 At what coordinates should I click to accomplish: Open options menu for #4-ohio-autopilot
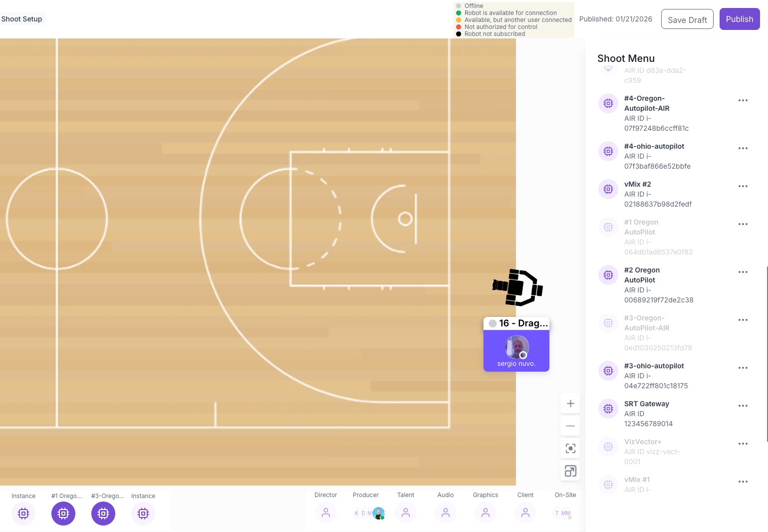tap(743, 148)
